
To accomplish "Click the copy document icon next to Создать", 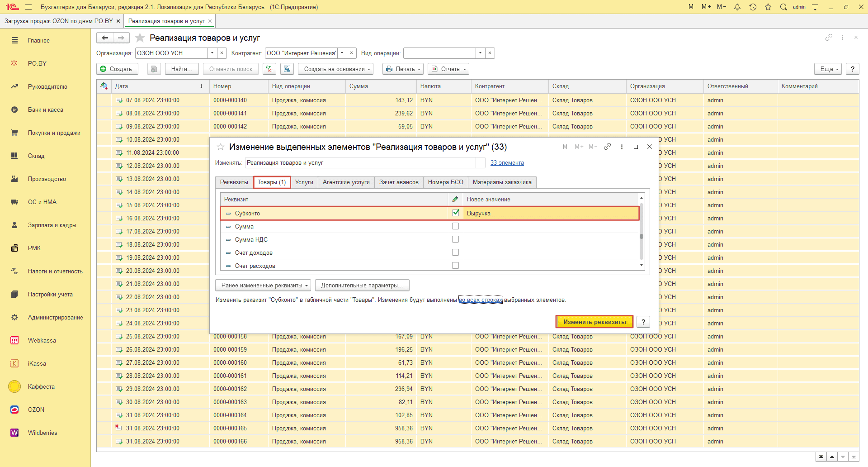I will tap(154, 69).
